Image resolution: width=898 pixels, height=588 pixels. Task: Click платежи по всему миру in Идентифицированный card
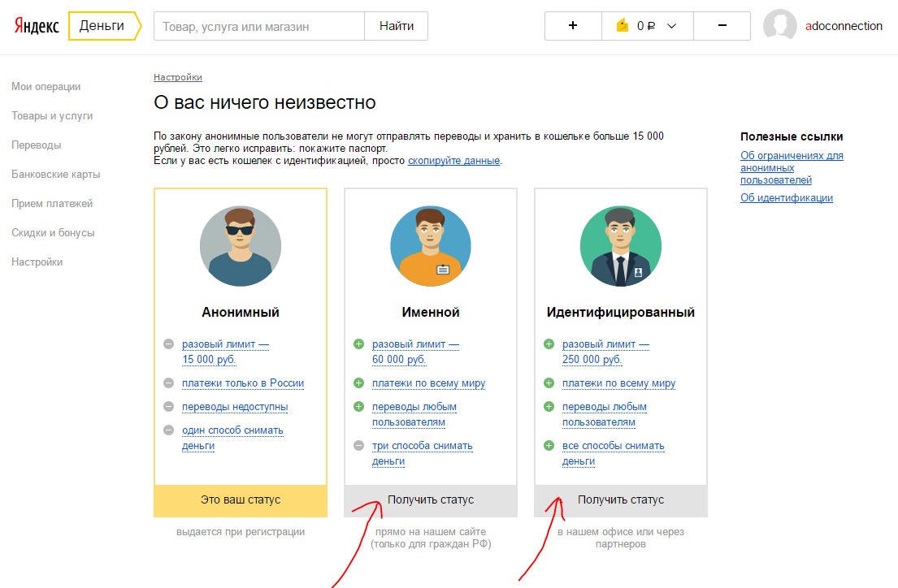[x=619, y=383]
